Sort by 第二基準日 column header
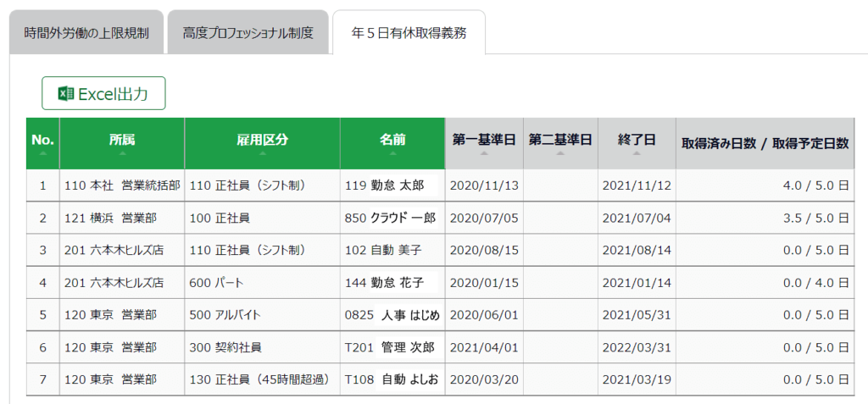 [560, 142]
